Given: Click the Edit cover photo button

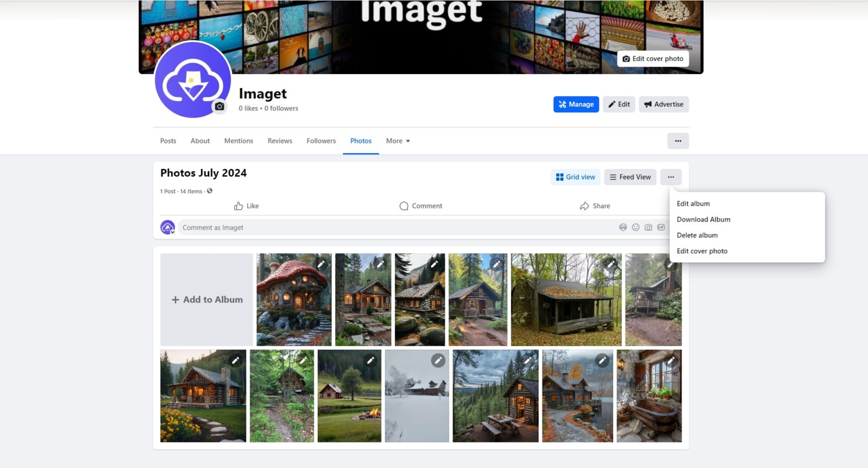Looking at the screenshot, I should [x=653, y=59].
